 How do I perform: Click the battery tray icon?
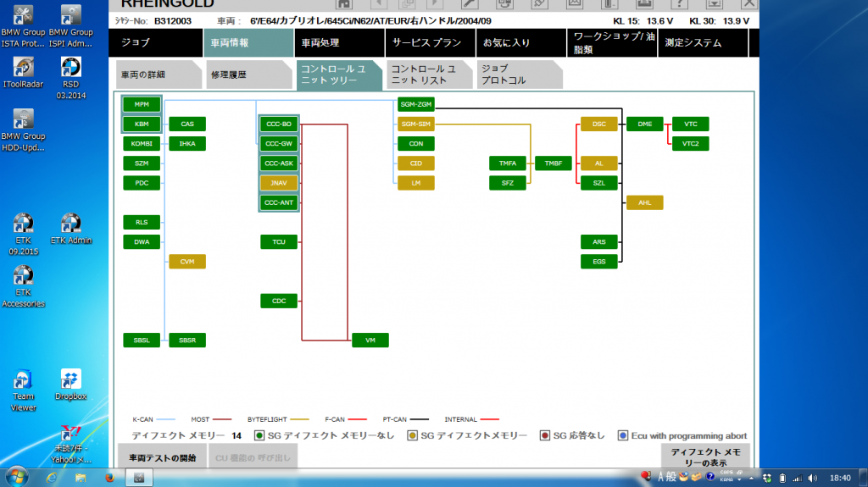click(782, 479)
